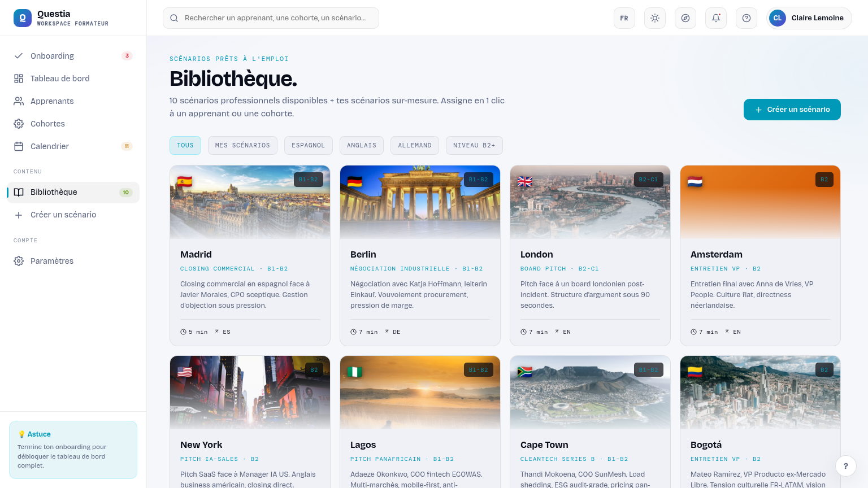The height and width of the screenshot is (488, 868).
Task: Click the UK flag on London card
Action: pos(525,181)
